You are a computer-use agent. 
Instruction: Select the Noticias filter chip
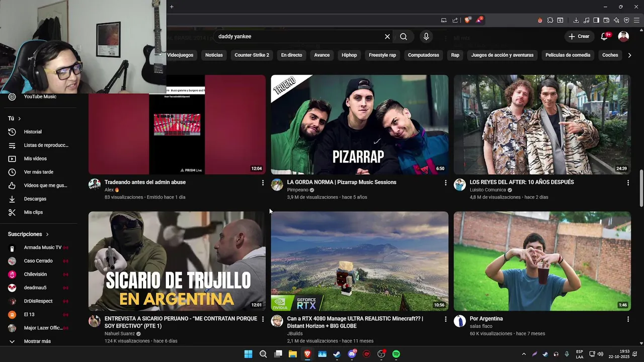[x=214, y=55]
